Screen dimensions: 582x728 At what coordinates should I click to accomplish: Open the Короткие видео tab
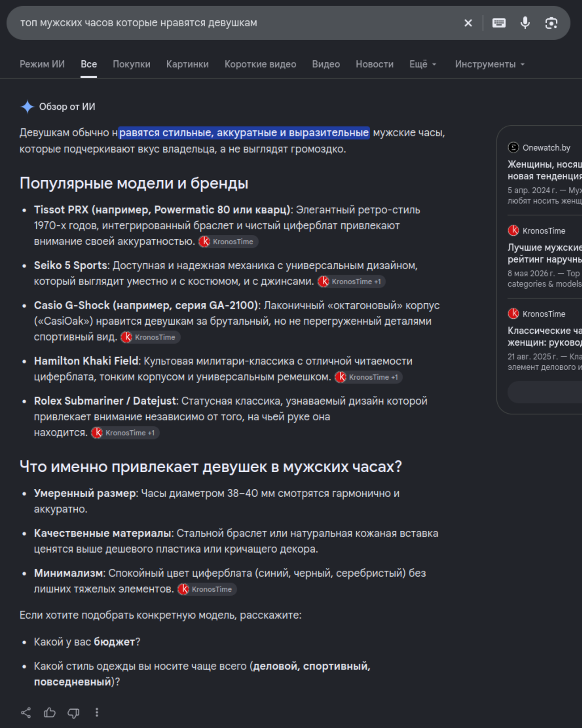click(x=260, y=64)
